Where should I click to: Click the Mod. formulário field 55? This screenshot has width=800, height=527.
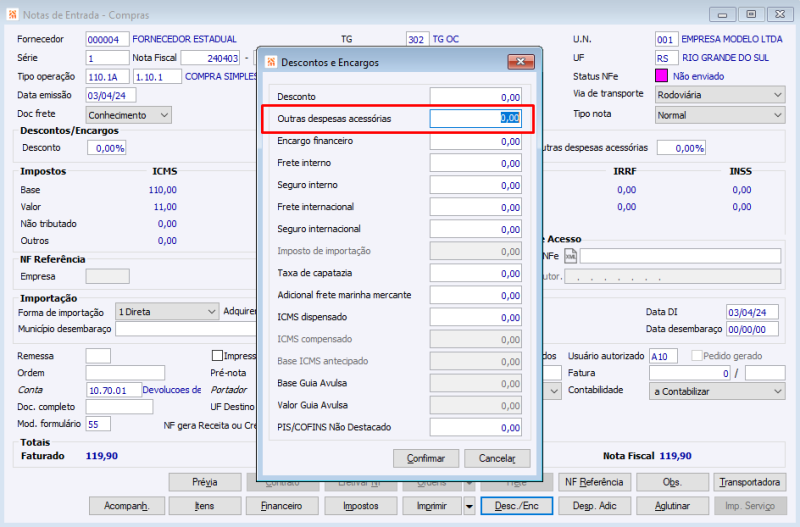(x=98, y=424)
